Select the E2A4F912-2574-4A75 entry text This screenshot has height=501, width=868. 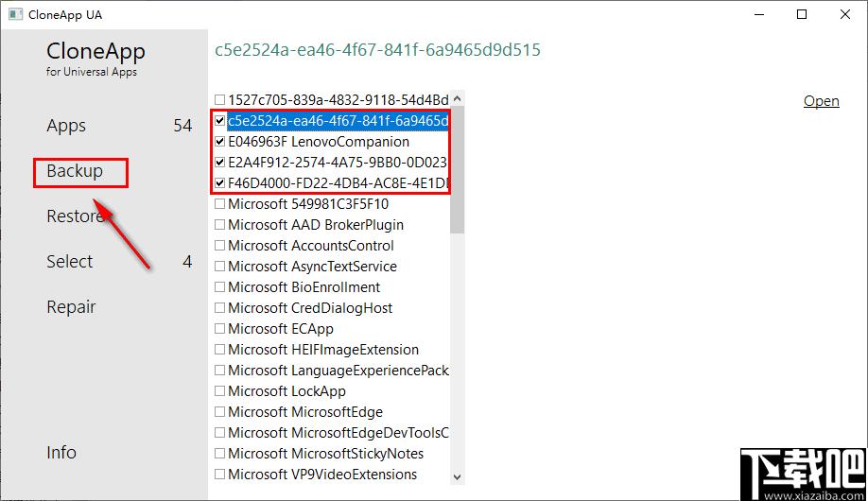coord(338,163)
